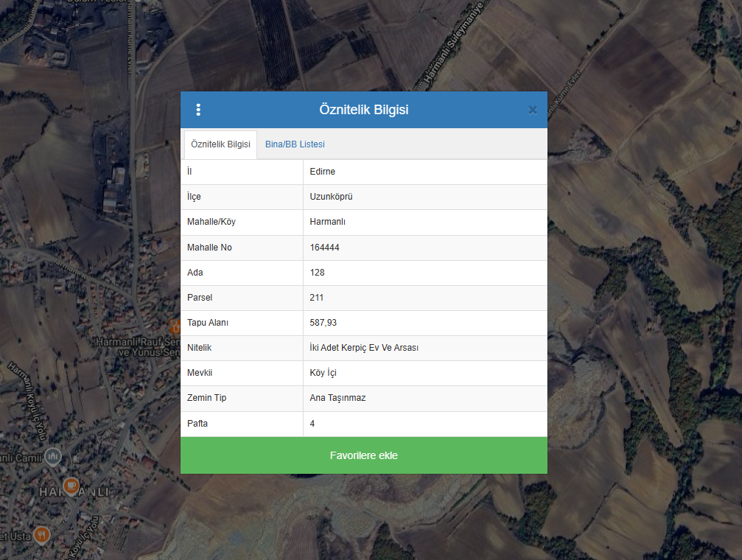Select the Uzunköprü district value
Screen dimensions: 742x560
332,197
